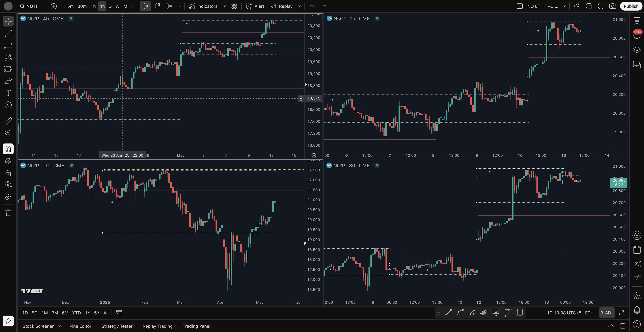Toggle B-ADJ back adjustment
Viewport: 644px width, 332px height.
pos(606,313)
